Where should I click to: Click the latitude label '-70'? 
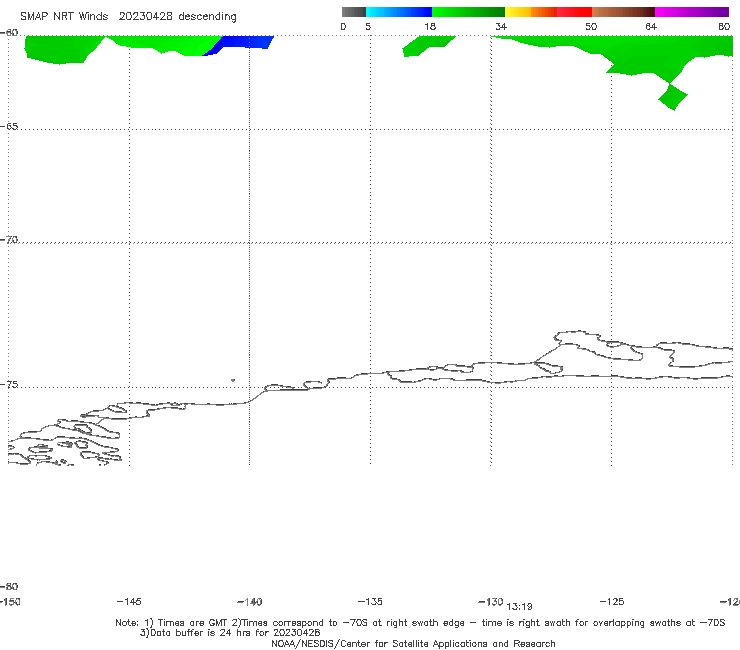(9, 240)
